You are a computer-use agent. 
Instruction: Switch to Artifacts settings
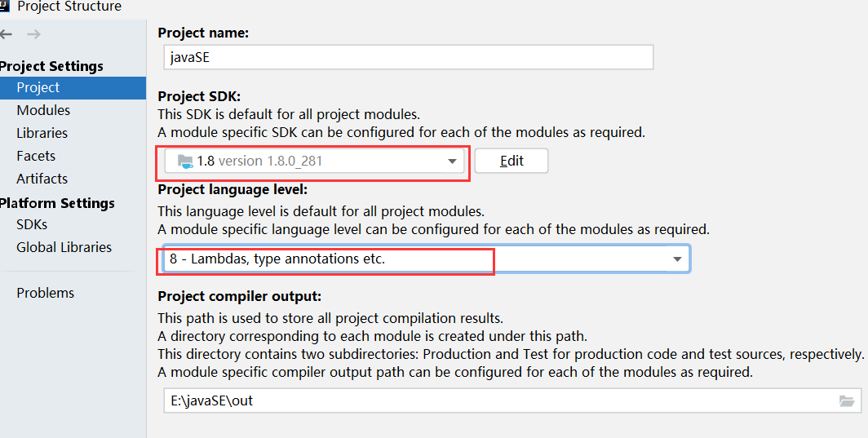pos(42,179)
